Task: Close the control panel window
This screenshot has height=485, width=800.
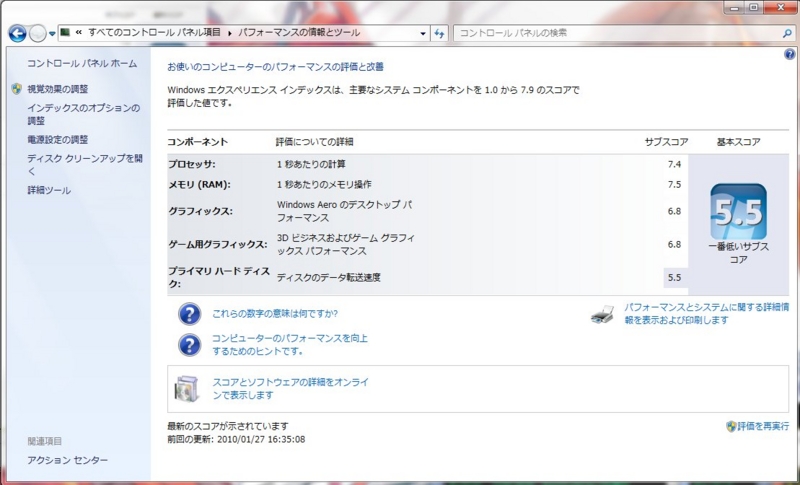Action: coord(781,7)
